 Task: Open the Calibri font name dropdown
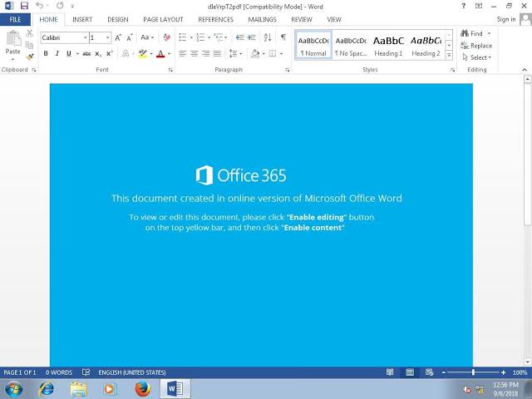[85, 37]
